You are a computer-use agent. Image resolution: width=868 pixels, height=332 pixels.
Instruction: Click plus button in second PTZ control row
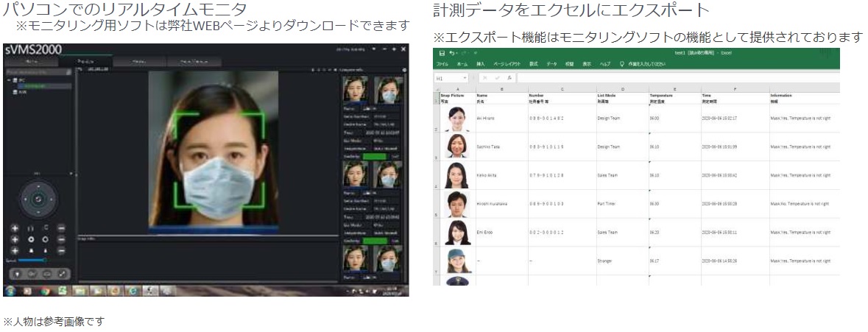point(15,239)
